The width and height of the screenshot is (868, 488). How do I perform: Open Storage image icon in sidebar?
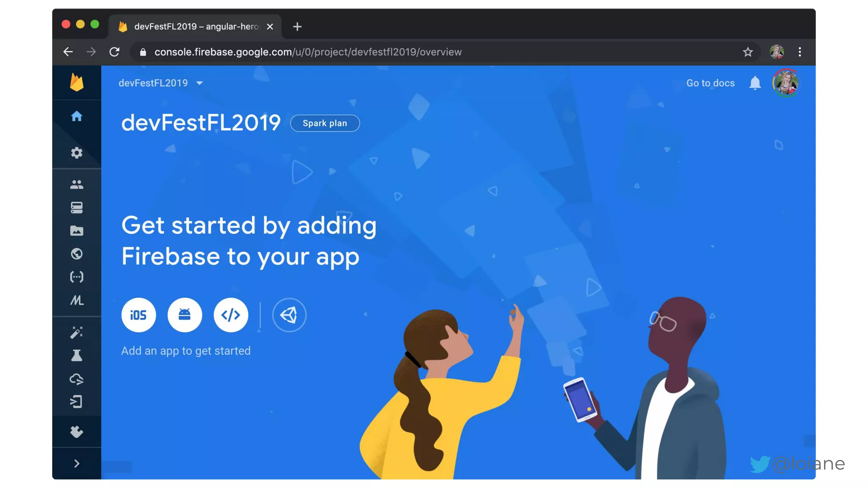click(76, 230)
